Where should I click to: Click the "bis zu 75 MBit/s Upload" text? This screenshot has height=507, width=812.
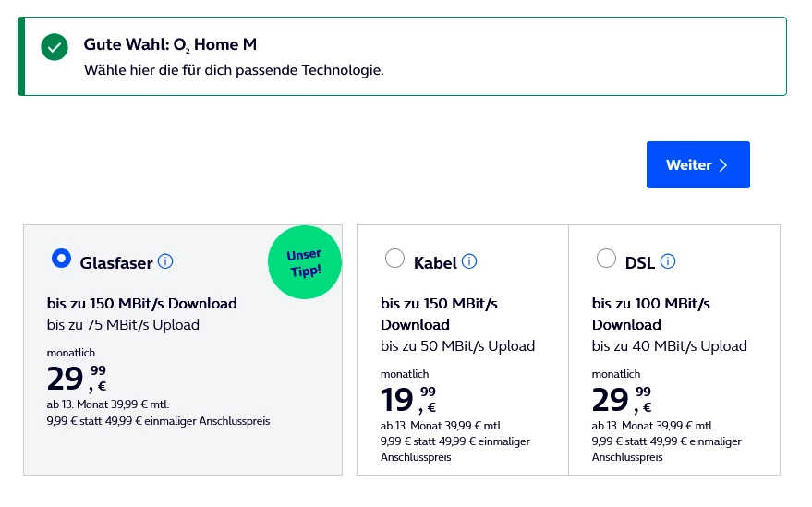123,324
